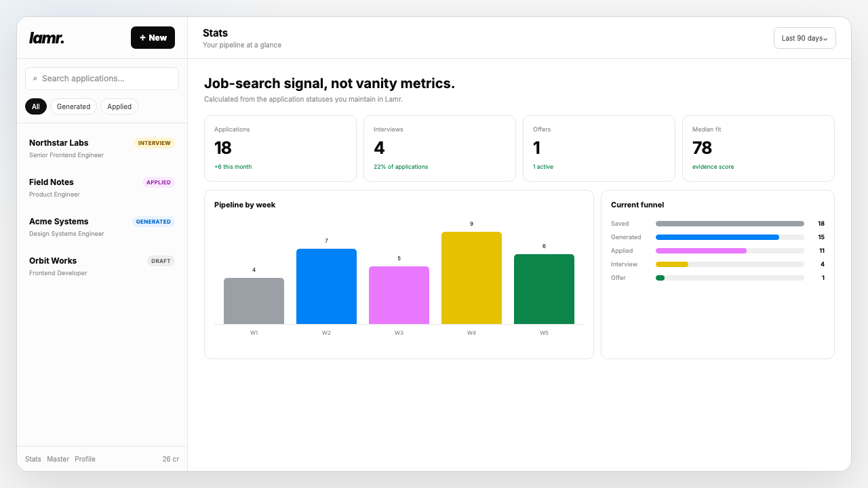Viewport: 868px width, 488px height.
Task: Click the 'Design Systems Engineer' subtitle
Action: [66, 234]
